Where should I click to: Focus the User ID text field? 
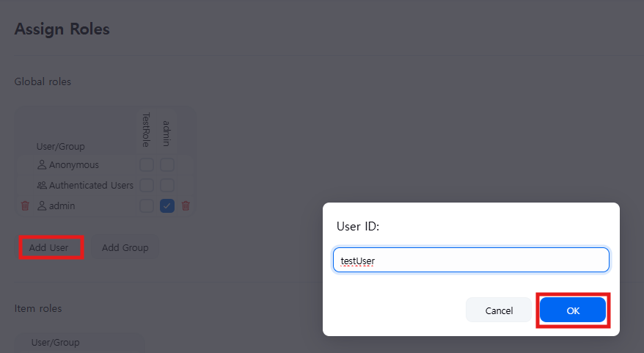click(x=471, y=260)
